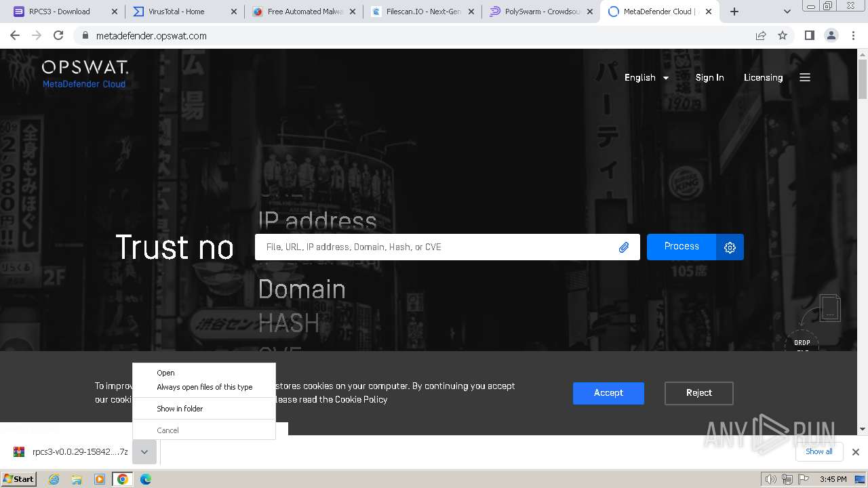Click the volume speaker tray icon

coord(770,479)
